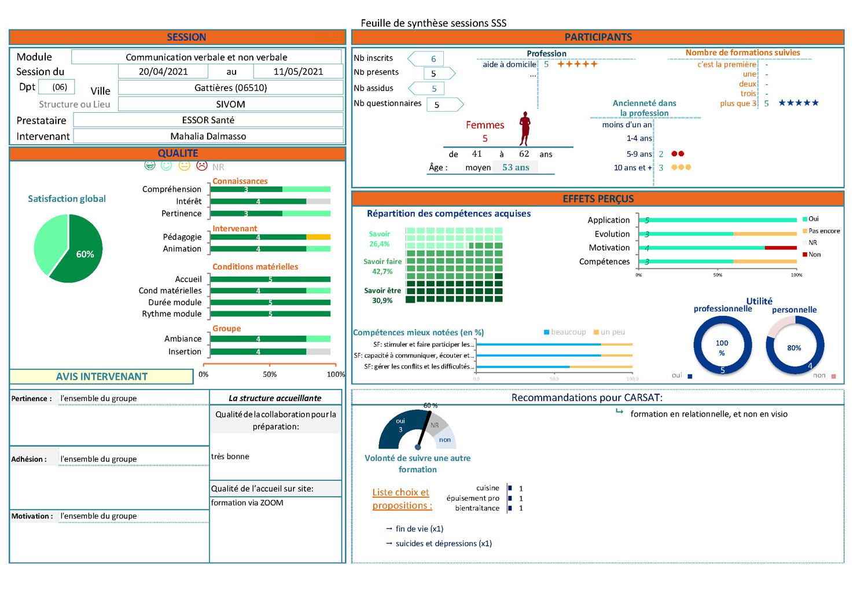868x614 pixels.
Task: Click the Recommandations pour CARSAT heading
Action: pos(587,398)
